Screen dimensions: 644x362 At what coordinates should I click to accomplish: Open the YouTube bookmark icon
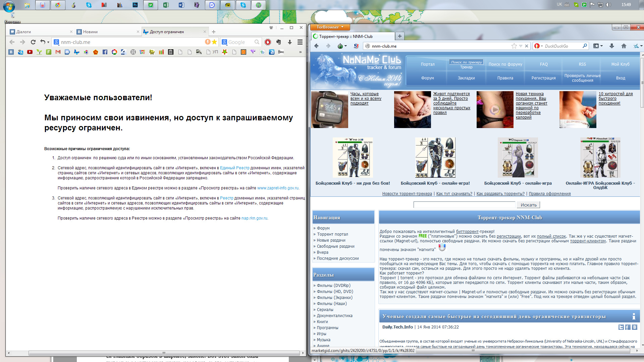[30, 52]
